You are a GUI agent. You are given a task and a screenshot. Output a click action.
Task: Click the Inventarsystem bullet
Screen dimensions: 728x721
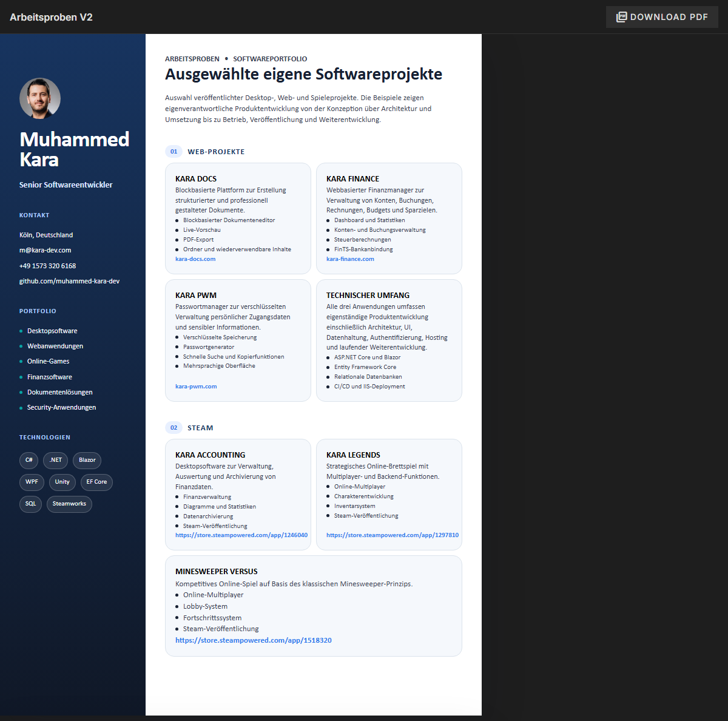tap(355, 506)
